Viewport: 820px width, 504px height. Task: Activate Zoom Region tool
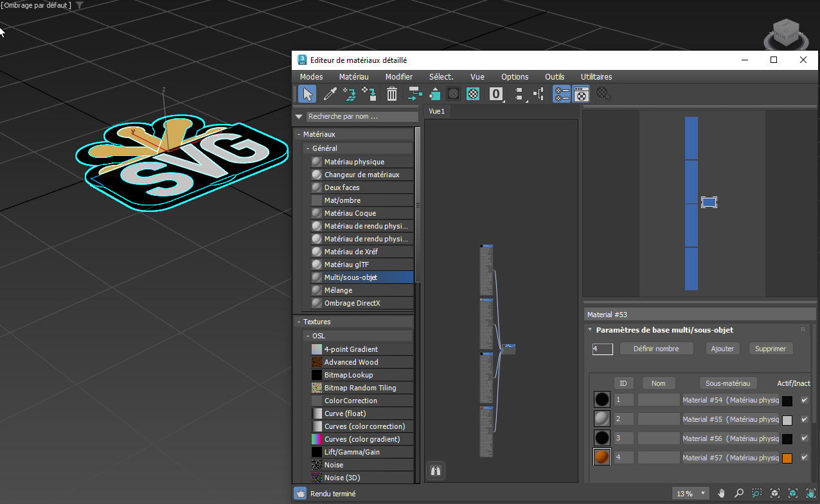[x=757, y=493]
